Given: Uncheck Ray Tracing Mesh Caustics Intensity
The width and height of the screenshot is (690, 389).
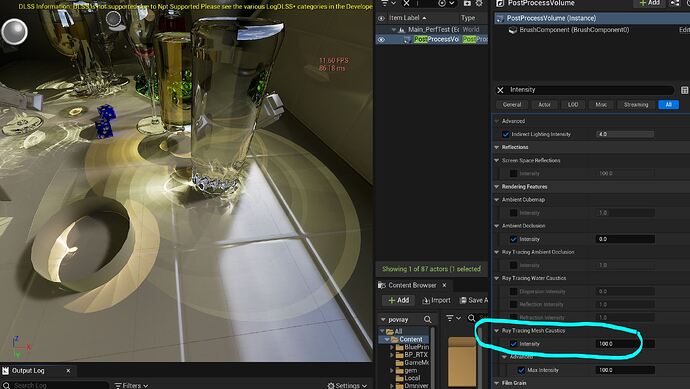Looking at the screenshot, I should pos(513,344).
